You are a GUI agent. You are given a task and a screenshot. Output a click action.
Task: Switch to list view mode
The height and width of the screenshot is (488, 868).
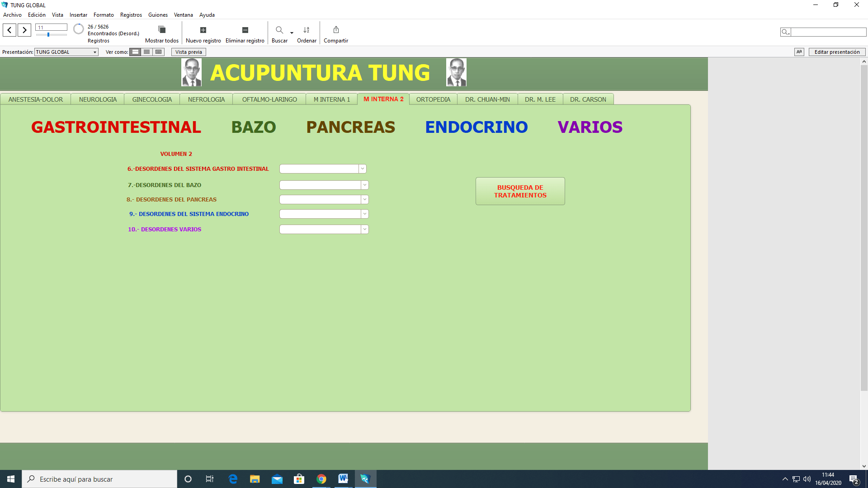[x=146, y=52]
